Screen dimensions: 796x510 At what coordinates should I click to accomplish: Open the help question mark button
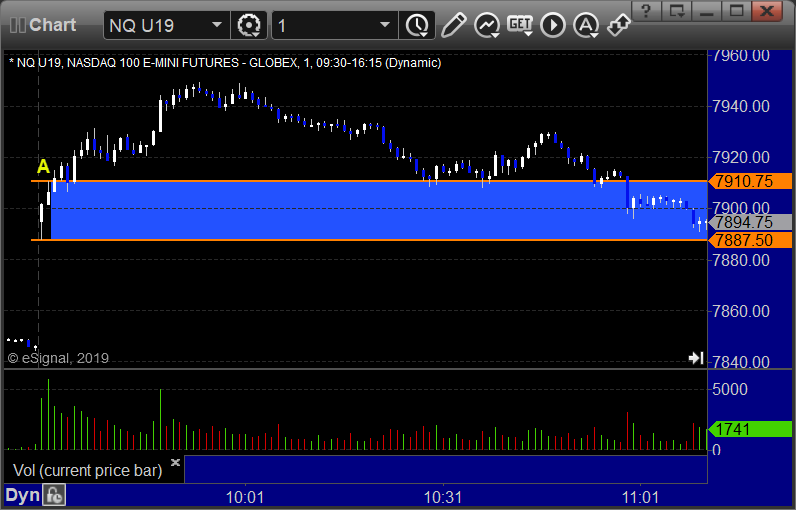[646, 10]
